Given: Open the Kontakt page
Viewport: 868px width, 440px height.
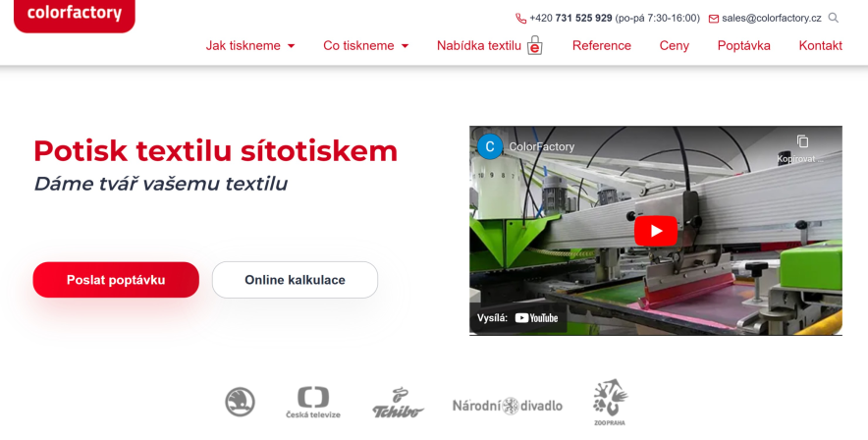Looking at the screenshot, I should pyautogui.click(x=821, y=45).
